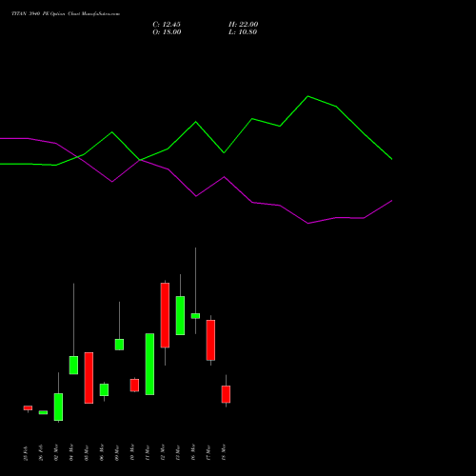Select the green 06 Mar candle
The image size is (476, 476).
pos(104,389)
